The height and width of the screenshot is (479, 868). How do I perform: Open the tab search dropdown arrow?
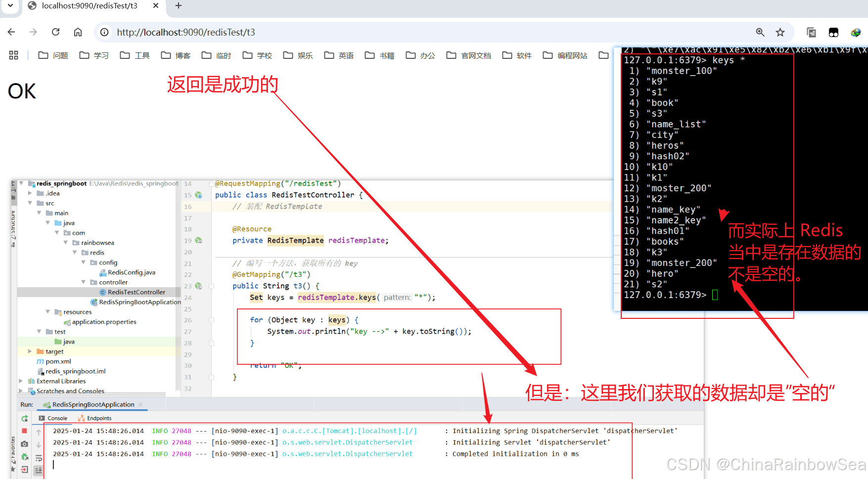(x=10, y=5)
